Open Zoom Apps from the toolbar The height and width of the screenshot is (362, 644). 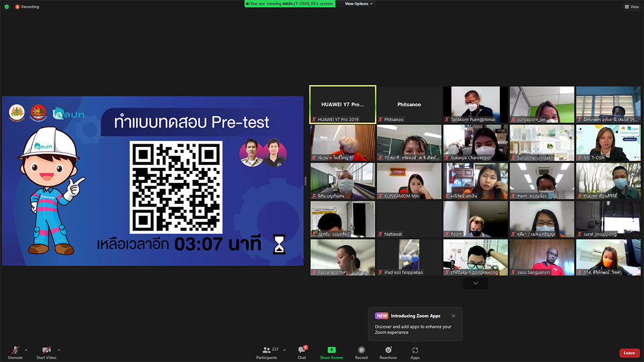pyautogui.click(x=415, y=352)
